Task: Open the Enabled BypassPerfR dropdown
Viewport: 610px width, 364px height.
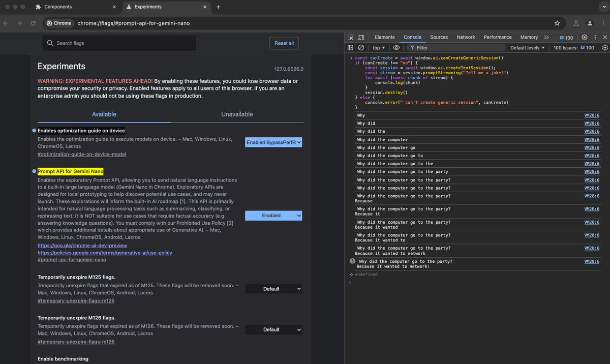Action: coord(273,142)
